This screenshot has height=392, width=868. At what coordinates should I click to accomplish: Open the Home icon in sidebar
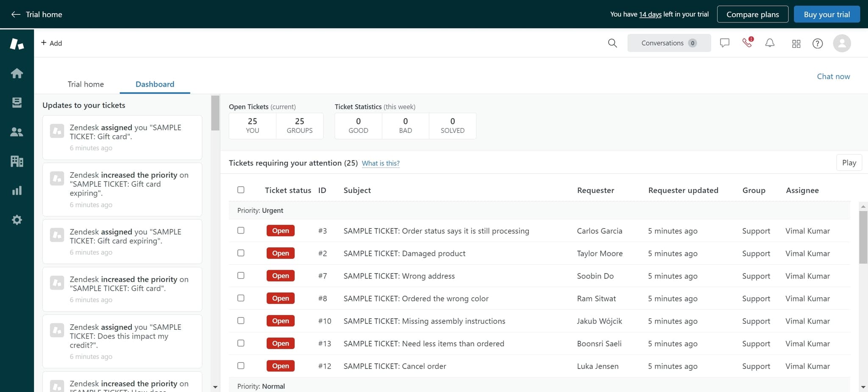tap(17, 73)
